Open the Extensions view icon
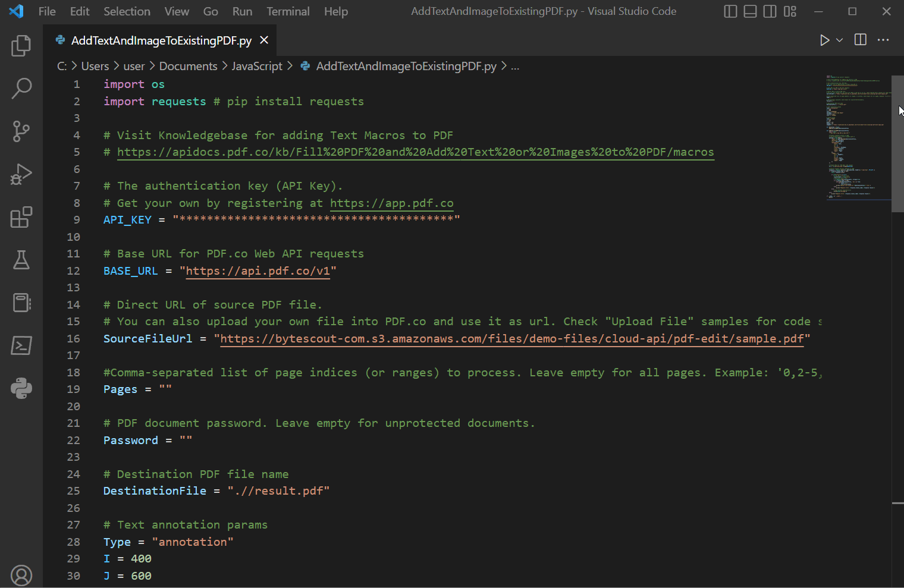Viewport: 904px width, 588px height. pos(21,217)
